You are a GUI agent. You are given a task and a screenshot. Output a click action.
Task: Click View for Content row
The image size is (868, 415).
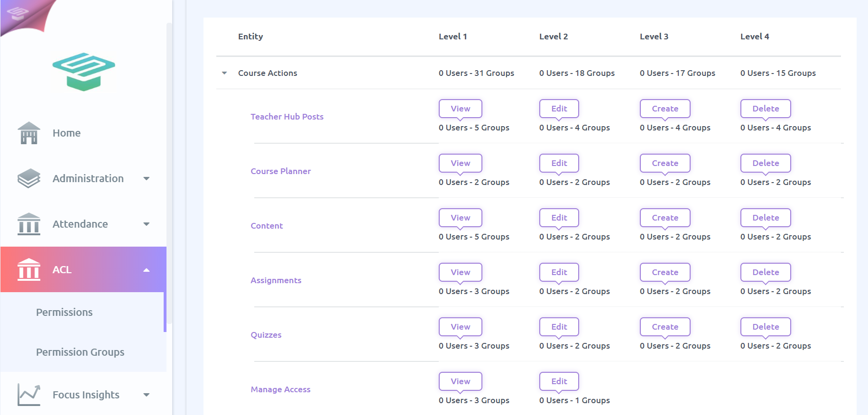coord(461,218)
